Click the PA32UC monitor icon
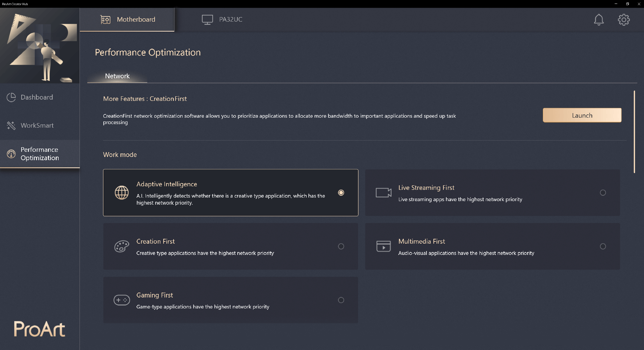644x350 pixels. [x=206, y=19]
